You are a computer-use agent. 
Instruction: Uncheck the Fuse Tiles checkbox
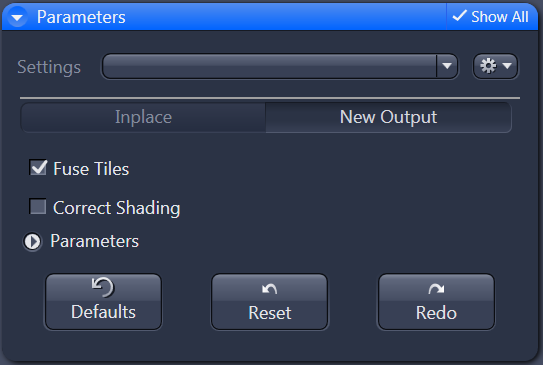(x=38, y=168)
